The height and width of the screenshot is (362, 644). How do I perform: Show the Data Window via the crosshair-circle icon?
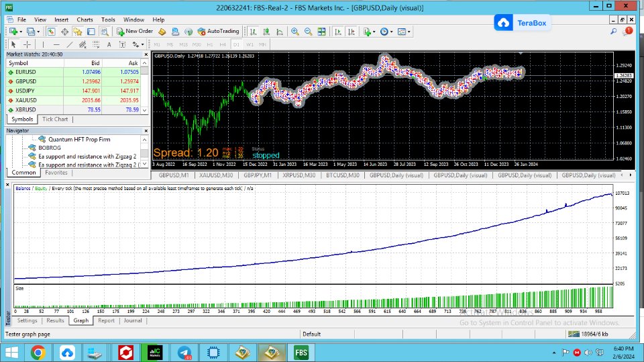64,32
